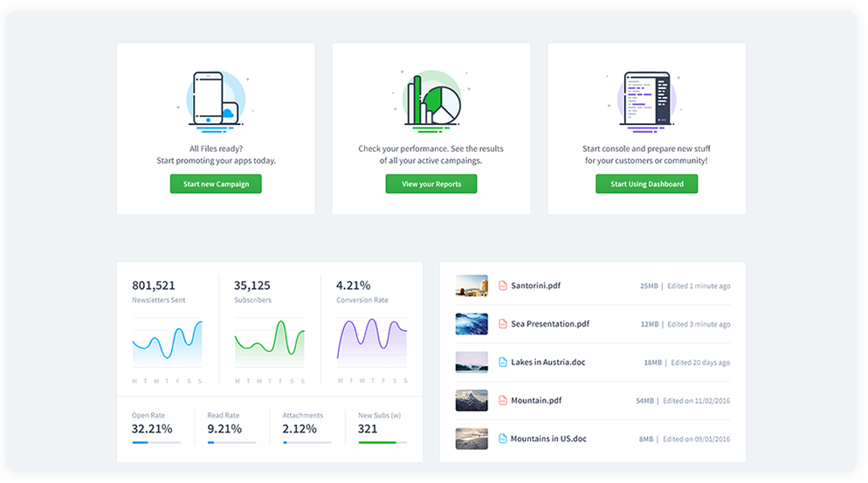Click the 'Newsletters Sent' label

click(158, 300)
